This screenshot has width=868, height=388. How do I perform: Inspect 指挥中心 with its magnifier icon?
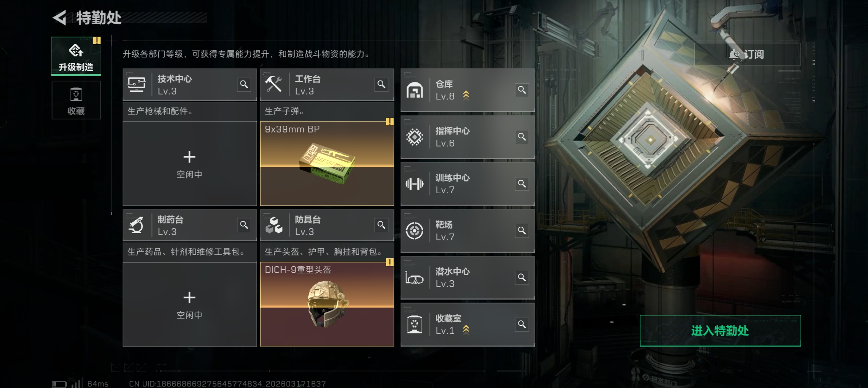coord(522,137)
